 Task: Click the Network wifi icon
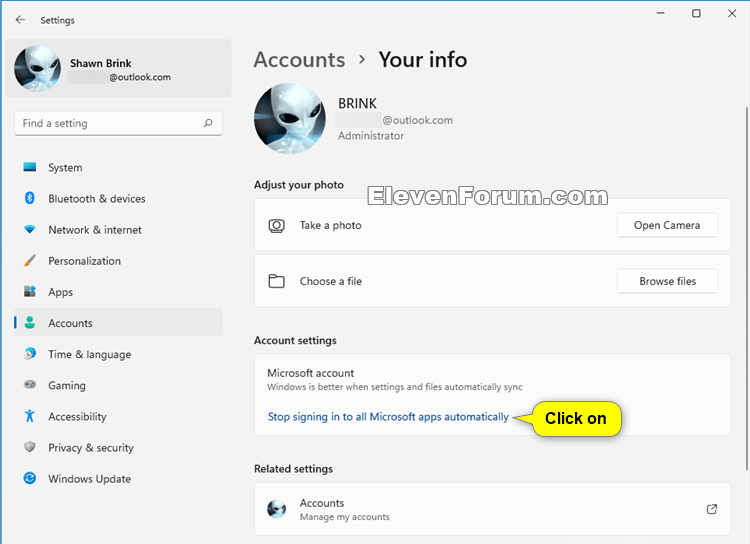click(x=30, y=230)
